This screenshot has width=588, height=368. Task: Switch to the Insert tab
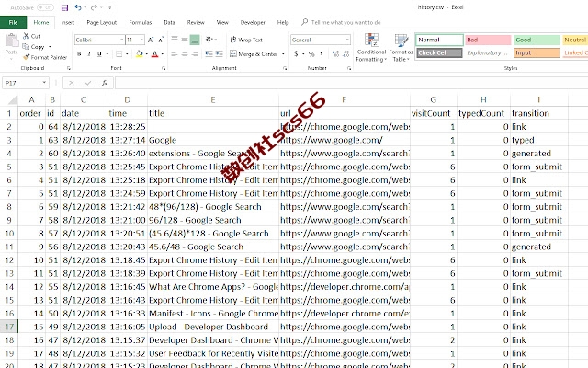pyautogui.click(x=67, y=22)
